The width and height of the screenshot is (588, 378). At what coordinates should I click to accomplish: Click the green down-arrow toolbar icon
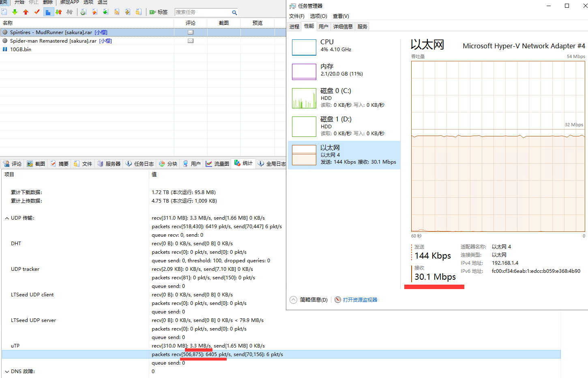[x=15, y=12]
